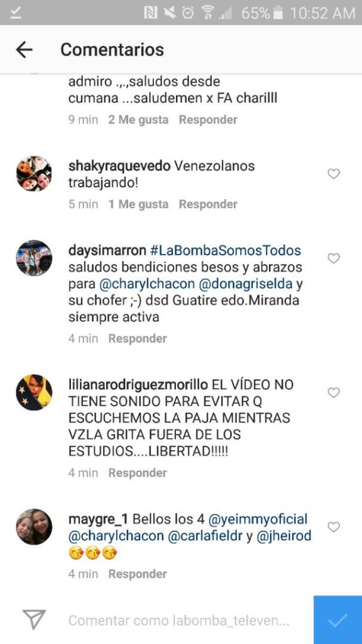Open lilianarodriguezmorillo's profile avatar
The width and height of the screenshot is (362, 644).
coord(34,392)
